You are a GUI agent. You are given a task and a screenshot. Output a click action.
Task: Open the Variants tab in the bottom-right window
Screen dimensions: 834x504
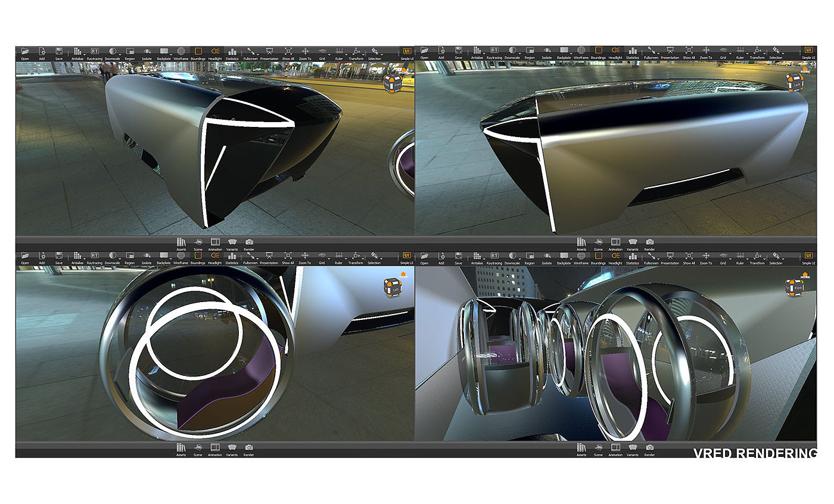pos(633,449)
